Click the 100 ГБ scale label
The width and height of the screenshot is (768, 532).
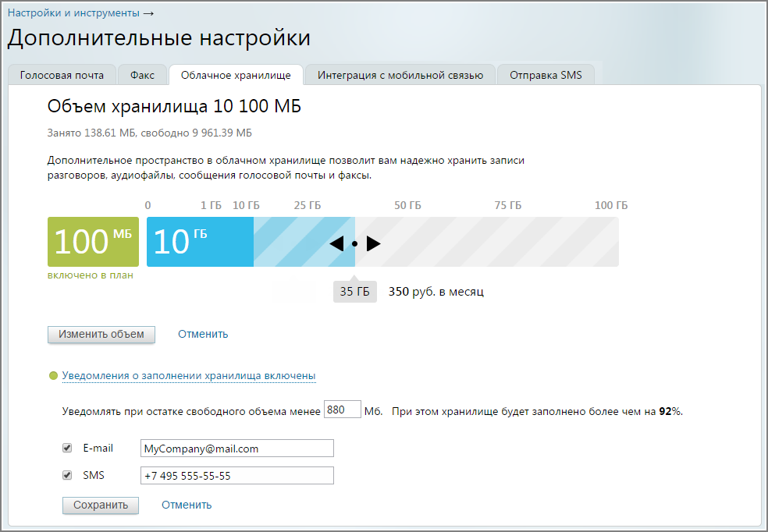click(611, 206)
